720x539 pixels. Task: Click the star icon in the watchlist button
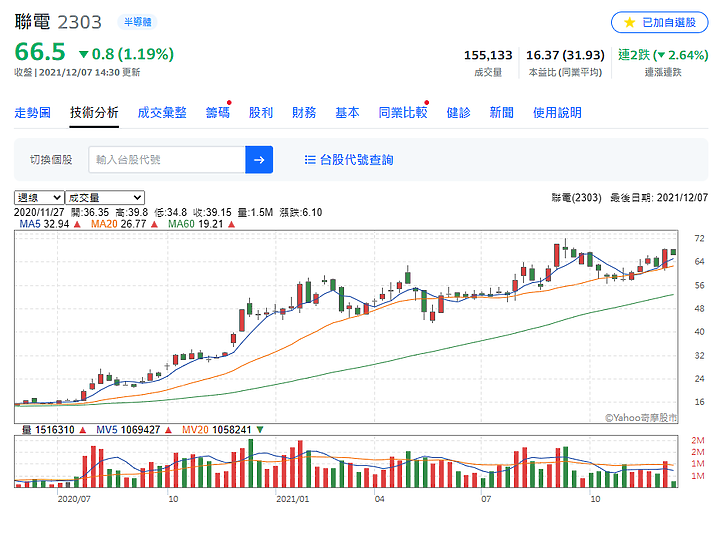pyautogui.click(x=630, y=22)
